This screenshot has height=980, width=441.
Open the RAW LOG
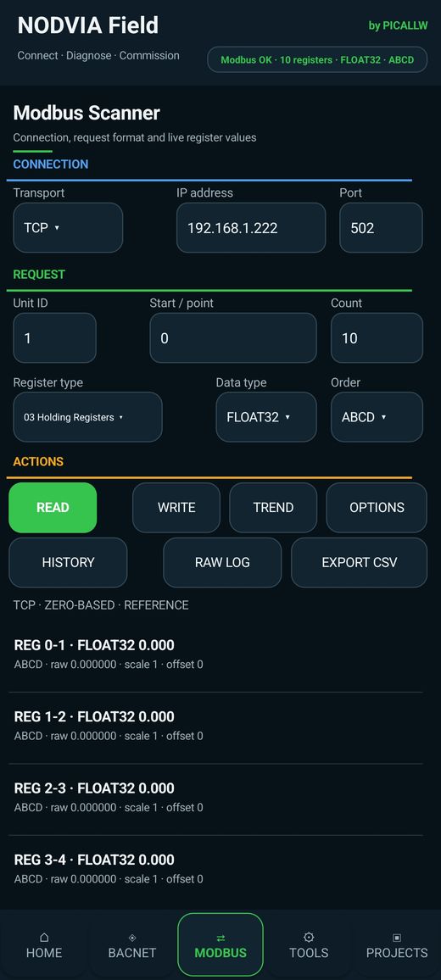(x=222, y=563)
